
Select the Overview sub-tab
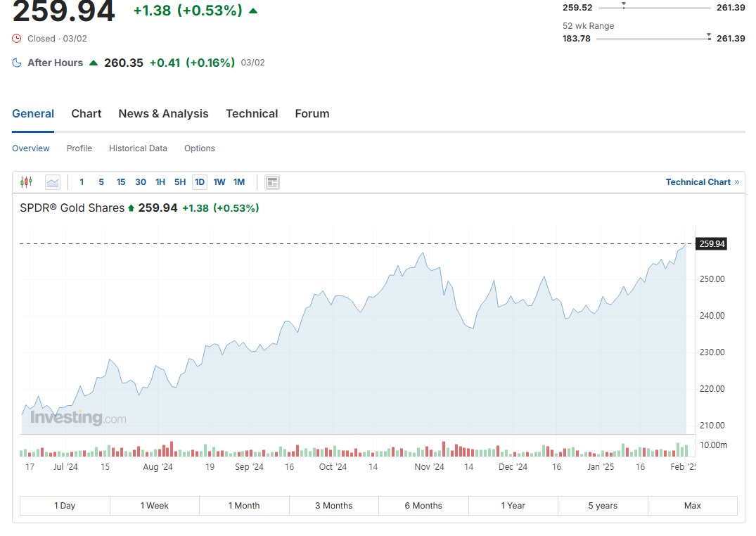click(31, 148)
